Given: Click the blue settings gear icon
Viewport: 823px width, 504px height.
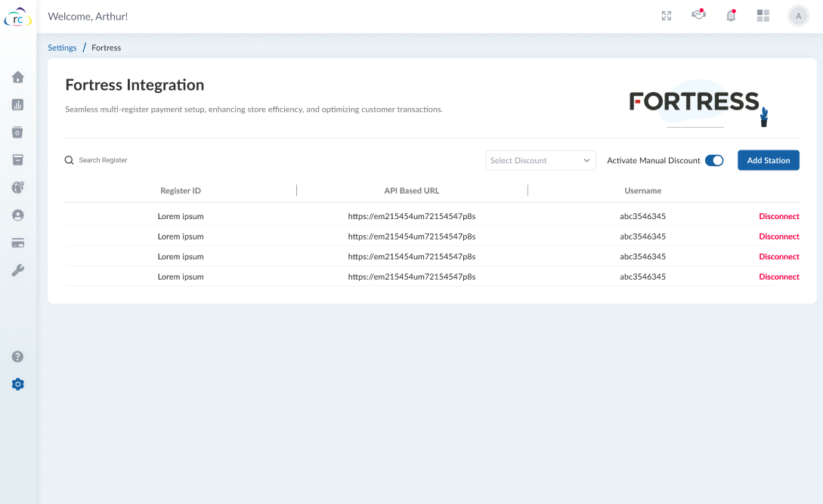Looking at the screenshot, I should pyautogui.click(x=18, y=385).
